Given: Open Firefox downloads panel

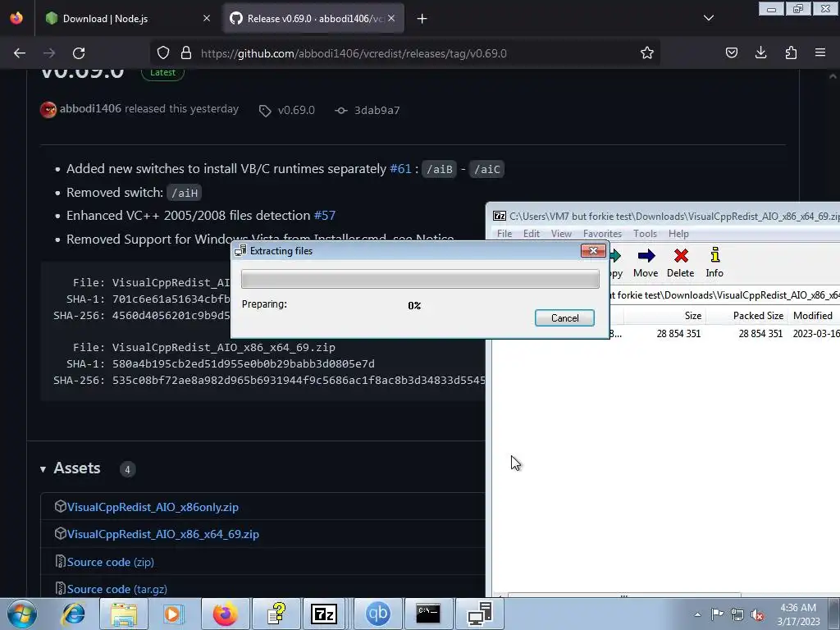Looking at the screenshot, I should tap(760, 52).
